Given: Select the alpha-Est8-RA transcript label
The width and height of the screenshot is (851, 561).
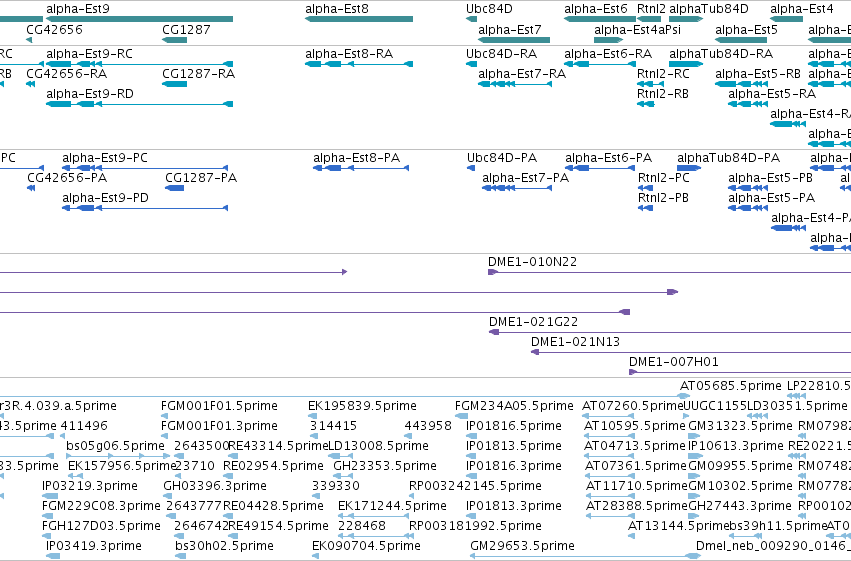Looking at the screenshot, I should point(349,54).
